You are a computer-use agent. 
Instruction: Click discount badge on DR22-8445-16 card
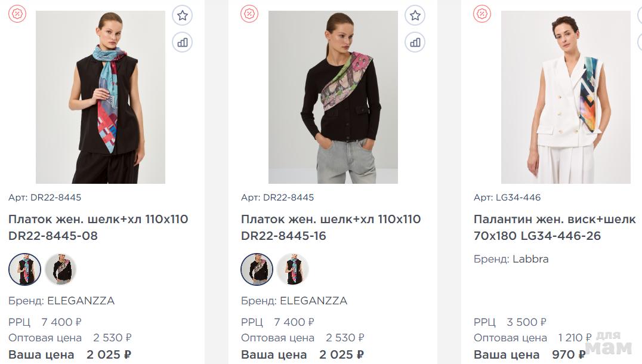tap(249, 14)
